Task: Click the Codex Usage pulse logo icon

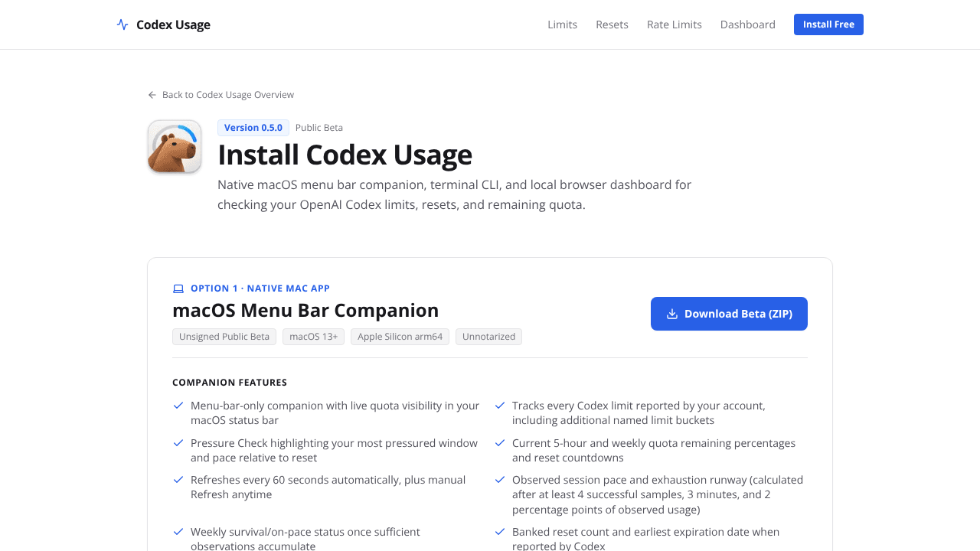Action: click(x=122, y=24)
